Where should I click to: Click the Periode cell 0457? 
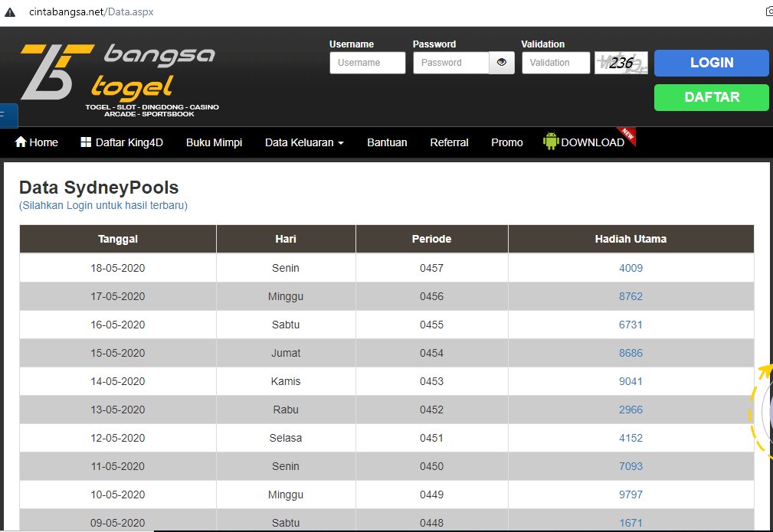click(x=431, y=268)
